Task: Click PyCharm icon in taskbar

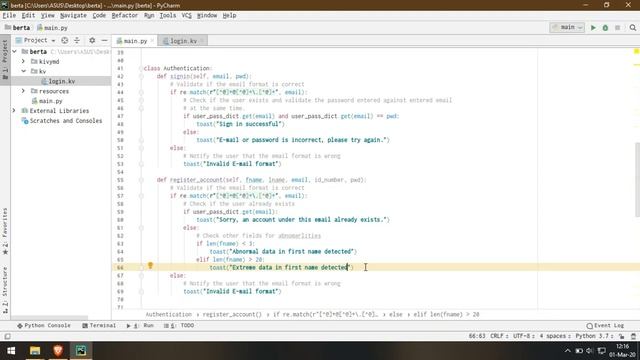Action: (81, 351)
